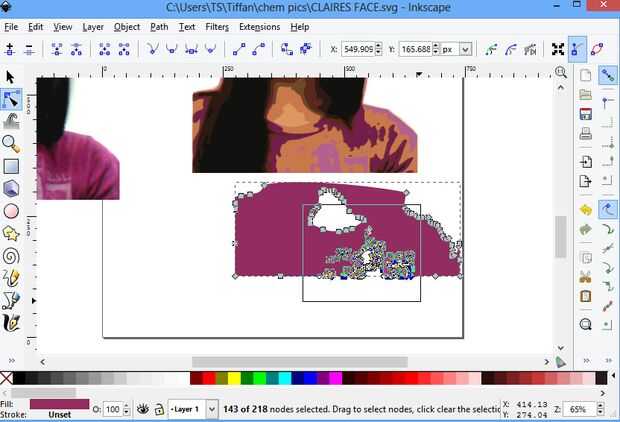Open the Layer menu

(93, 27)
